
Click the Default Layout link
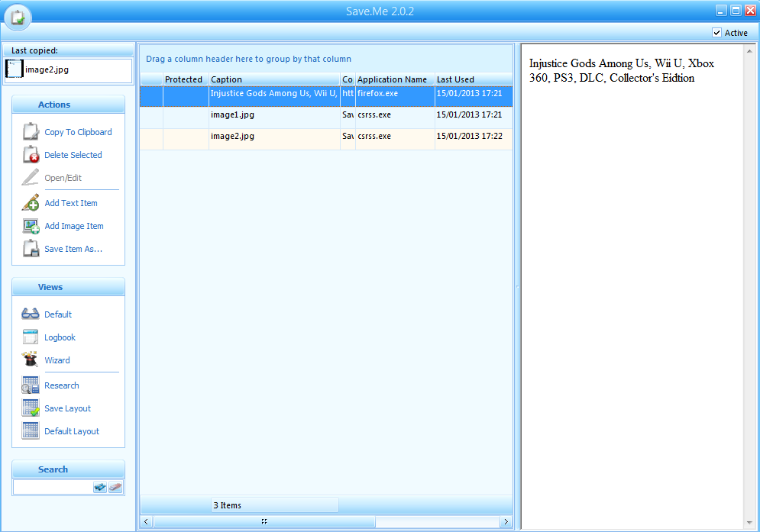[72, 431]
